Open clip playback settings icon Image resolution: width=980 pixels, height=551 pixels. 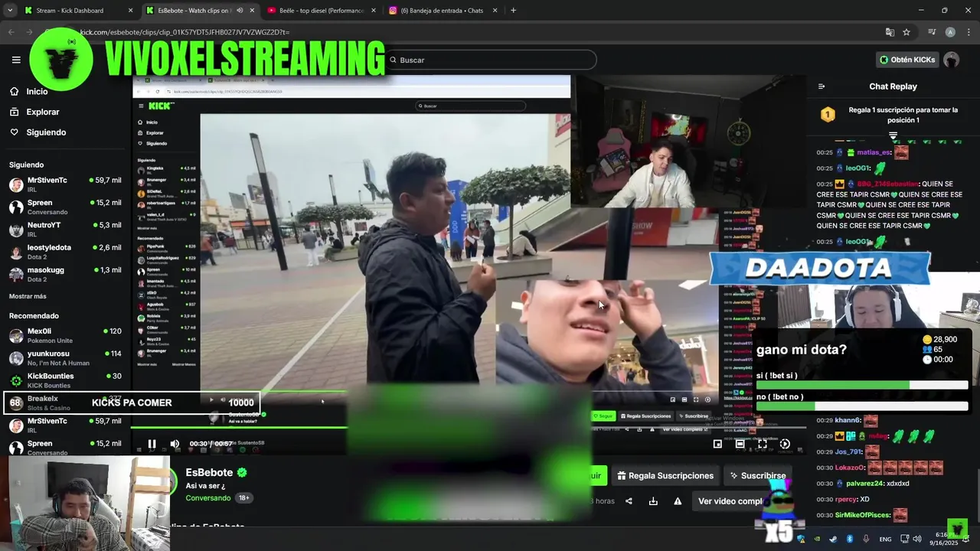tap(785, 444)
